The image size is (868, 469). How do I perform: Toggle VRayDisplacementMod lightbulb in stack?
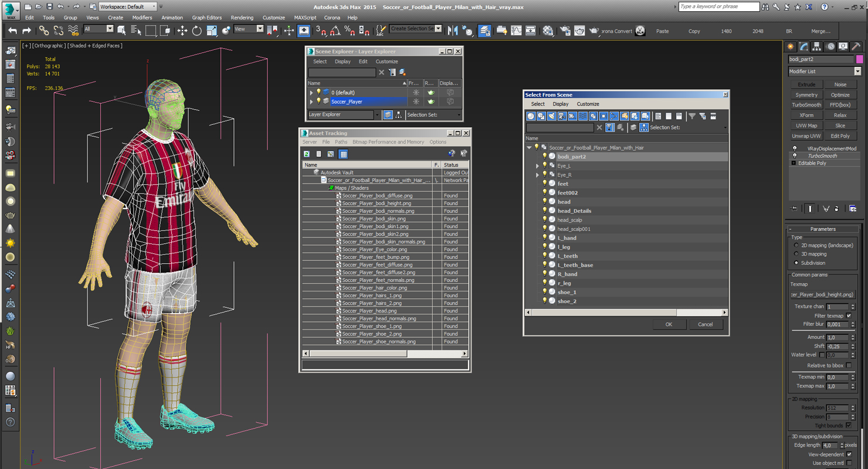(795, 148)
